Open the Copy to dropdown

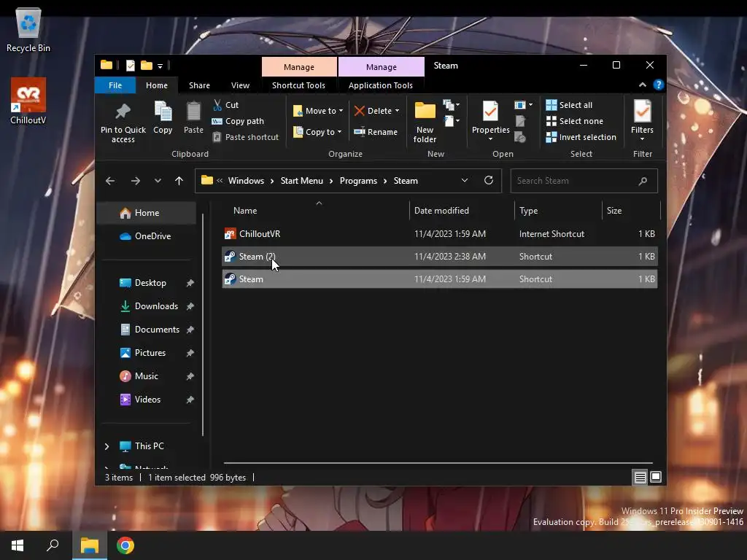click(317, 132)
